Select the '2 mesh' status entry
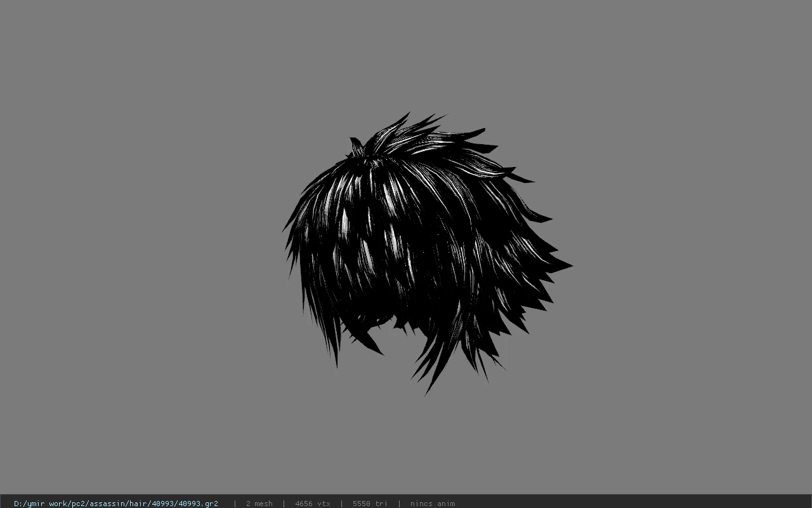The height and width of the screenshot is (508, 812). [x=259, y=504]
